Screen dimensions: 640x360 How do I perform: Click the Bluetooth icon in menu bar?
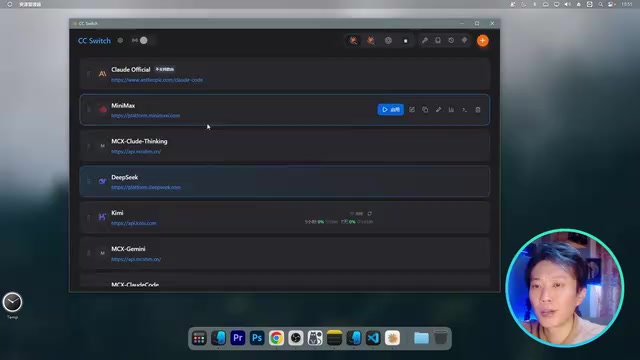(534, 4)
